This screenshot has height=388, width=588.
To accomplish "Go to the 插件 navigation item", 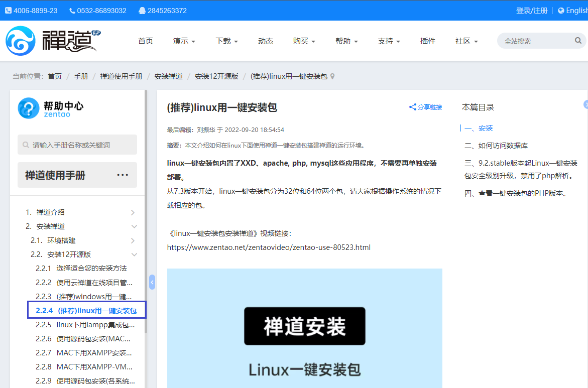I will pyautogui.click(x=427, y=41).
